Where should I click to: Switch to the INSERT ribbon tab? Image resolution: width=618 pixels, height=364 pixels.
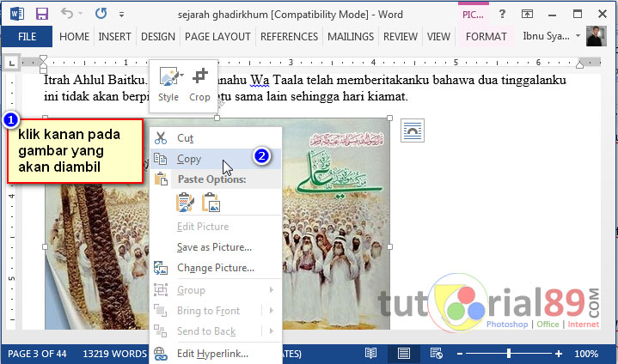pyautogui.click(x=114, y=37)
